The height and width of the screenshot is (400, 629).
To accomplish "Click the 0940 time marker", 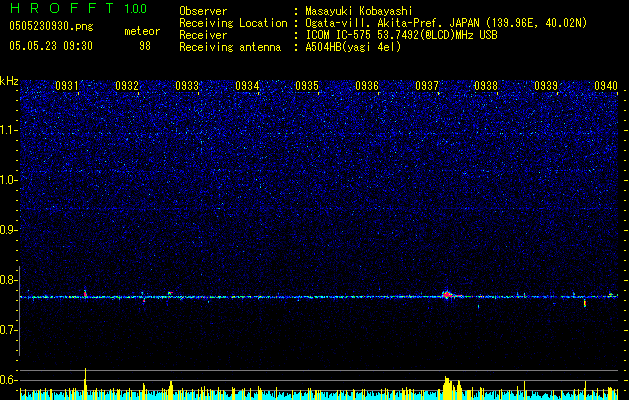I will coord(606,86).
